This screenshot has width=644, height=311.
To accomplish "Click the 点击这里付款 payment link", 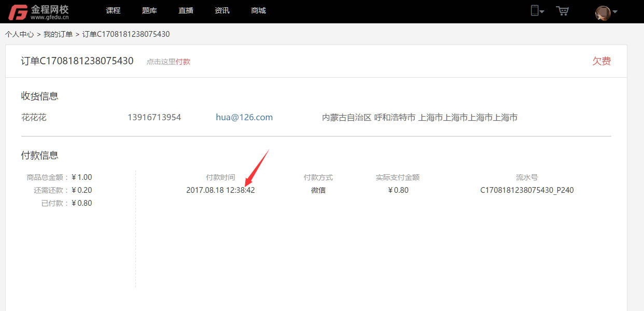I will click(x=169, y=62).
